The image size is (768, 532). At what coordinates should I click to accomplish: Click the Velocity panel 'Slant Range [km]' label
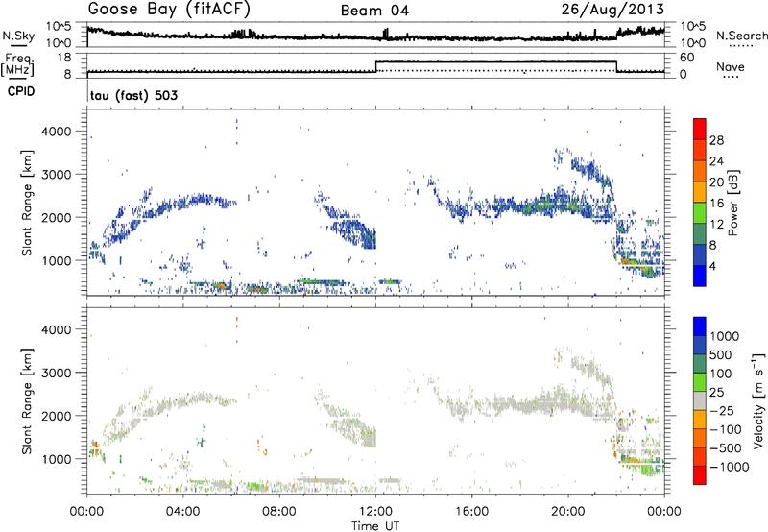tap(27, 400)
